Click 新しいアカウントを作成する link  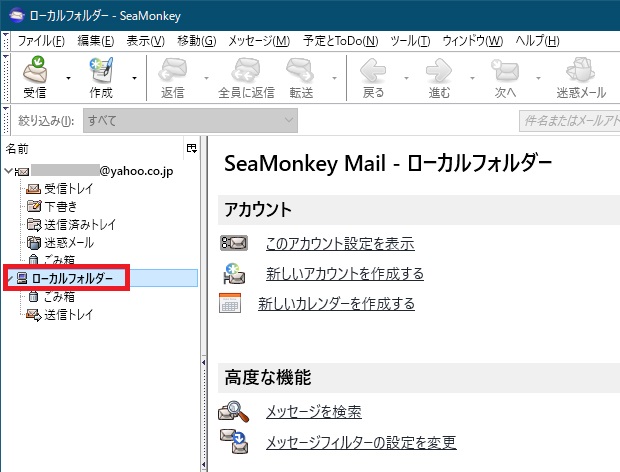344,273
